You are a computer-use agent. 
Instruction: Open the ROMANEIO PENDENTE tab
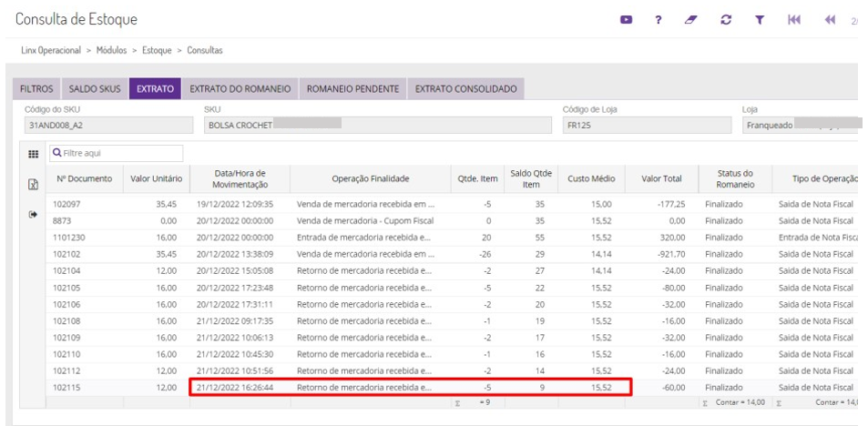tap(352, 89)
